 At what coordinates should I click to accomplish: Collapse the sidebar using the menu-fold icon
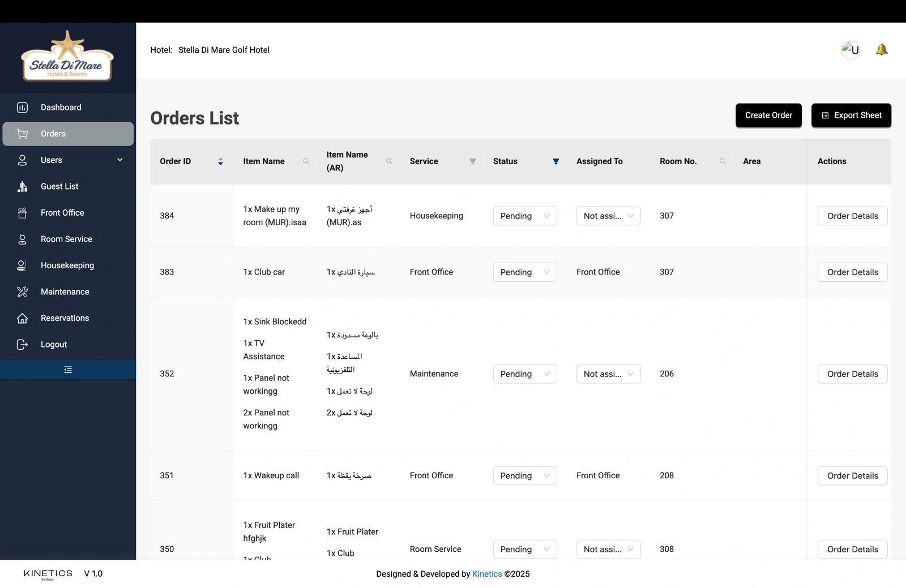click(68, 370)
